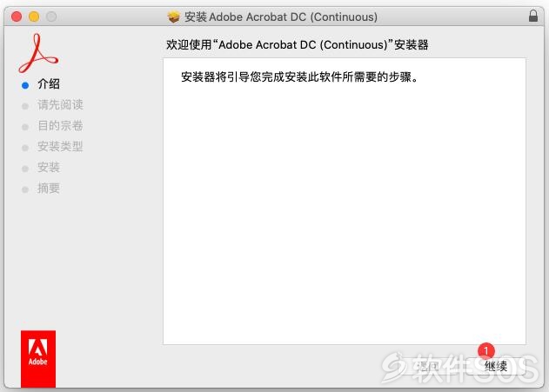Click the lock icon in the title bar
Screen dimensions: 549x392
coord(532,17)
